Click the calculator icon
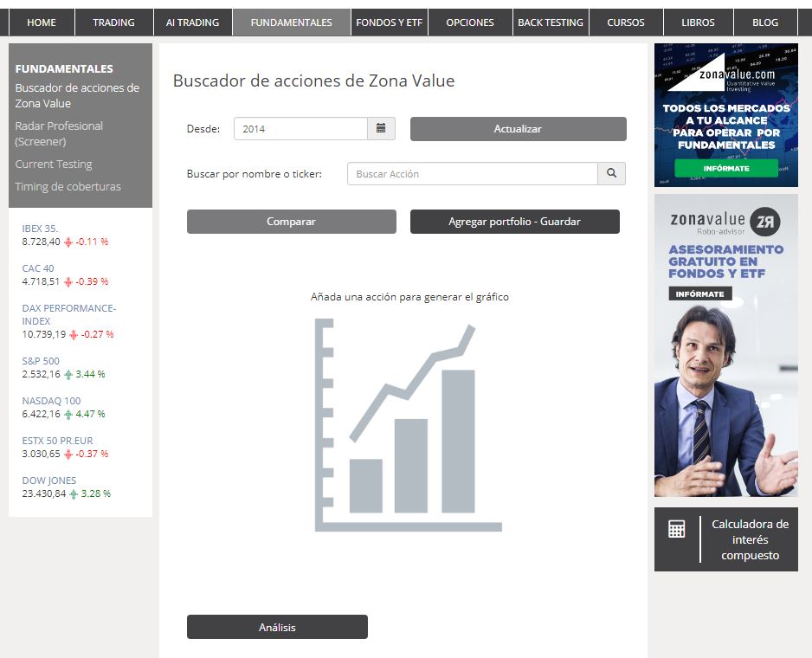This screenshot has width=812, height=658. tap(676, 529)
